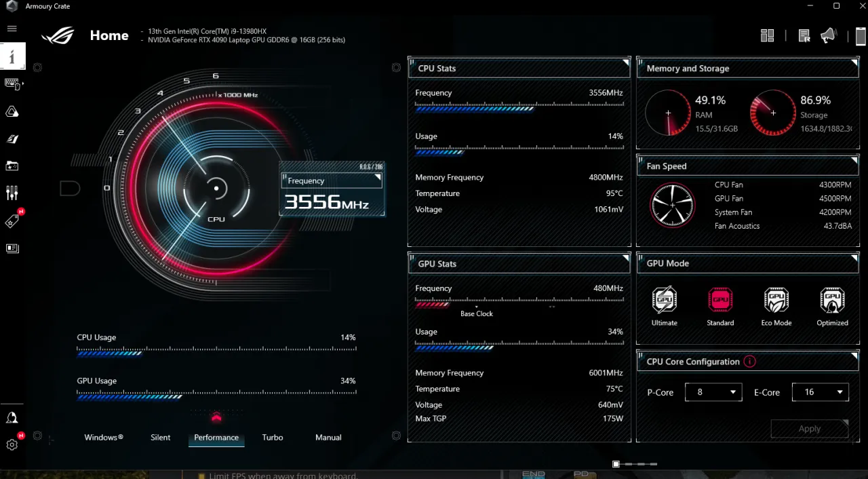Screen dimensions: 868x479
Task: Open the announcements megaphone icon
Action: (x=828, y=35)
